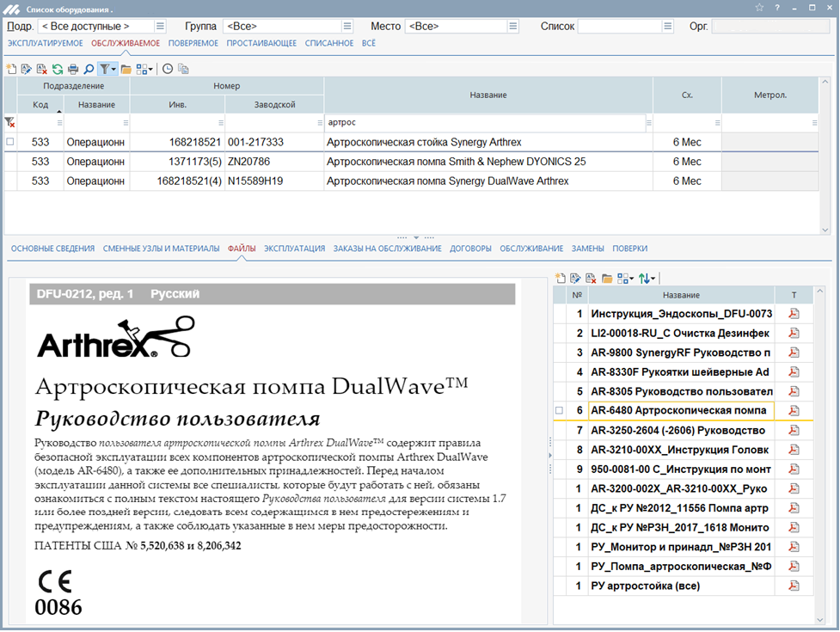Open ПОВЕРКИ tab

pyautogui.click(x=630, y=249)
